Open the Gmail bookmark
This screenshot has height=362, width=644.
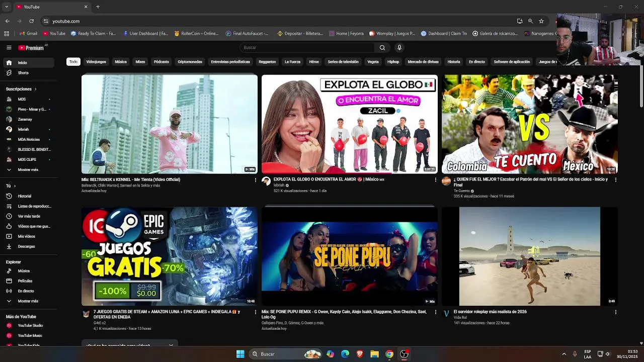click(28, 34)
